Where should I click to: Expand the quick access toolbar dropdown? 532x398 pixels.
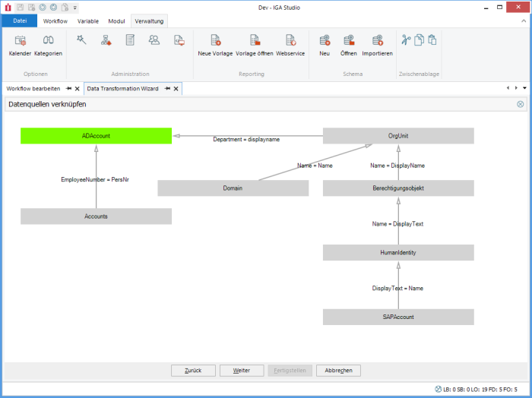pyautogui.click(x=74, y=7)
